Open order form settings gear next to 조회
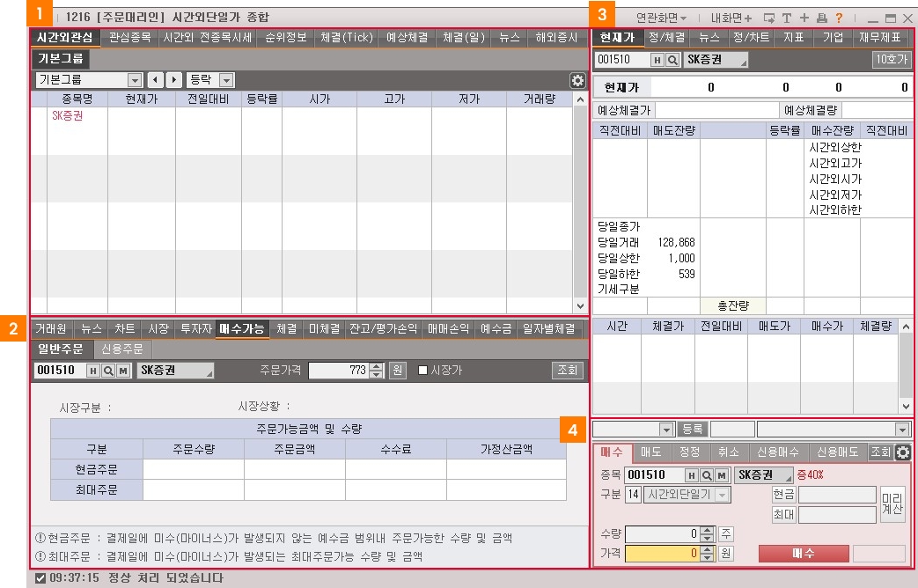 (903, 452)
